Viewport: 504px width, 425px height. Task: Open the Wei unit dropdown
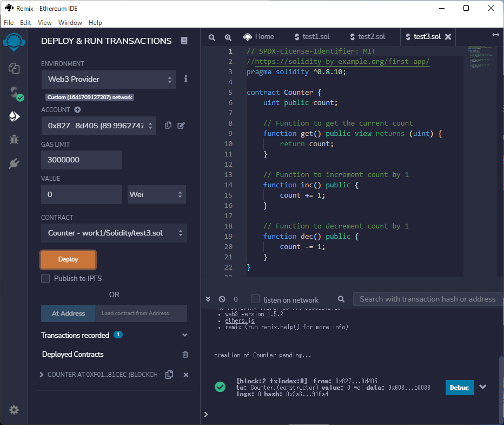click(157, 194)
